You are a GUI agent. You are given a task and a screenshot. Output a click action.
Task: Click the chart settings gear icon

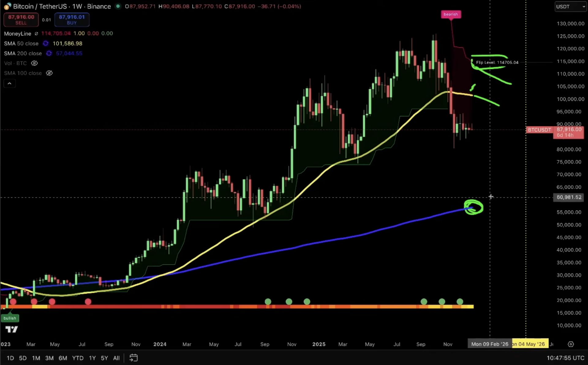[571, 344]
